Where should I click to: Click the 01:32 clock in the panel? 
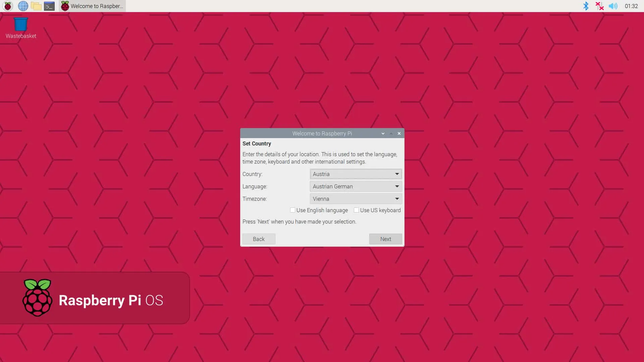[x=631, y=6]
